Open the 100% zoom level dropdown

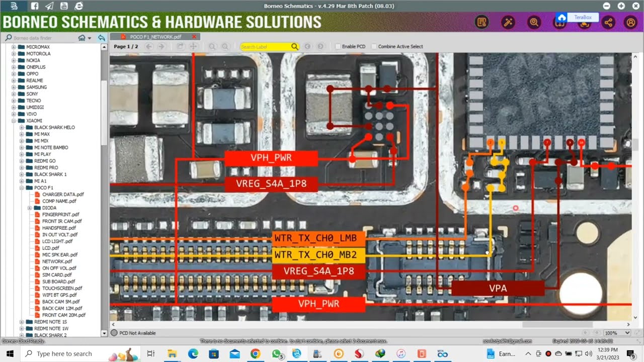(617, 333)
